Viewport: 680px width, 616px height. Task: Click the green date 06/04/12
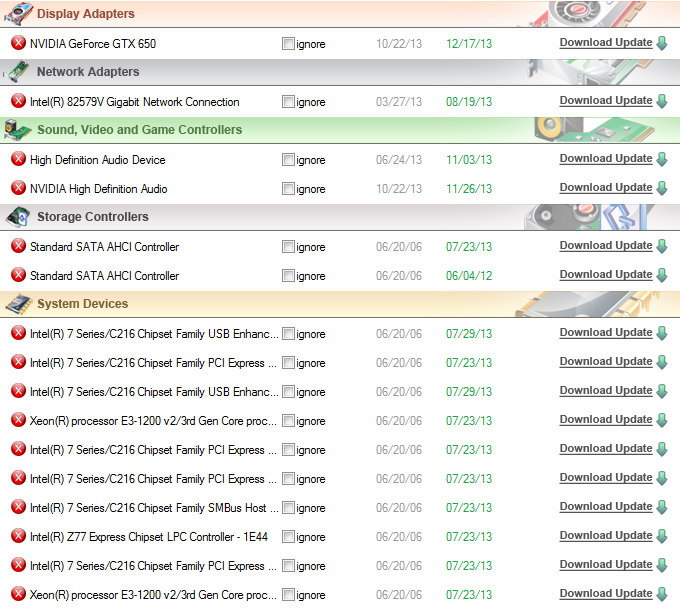(x=469, y=276)
